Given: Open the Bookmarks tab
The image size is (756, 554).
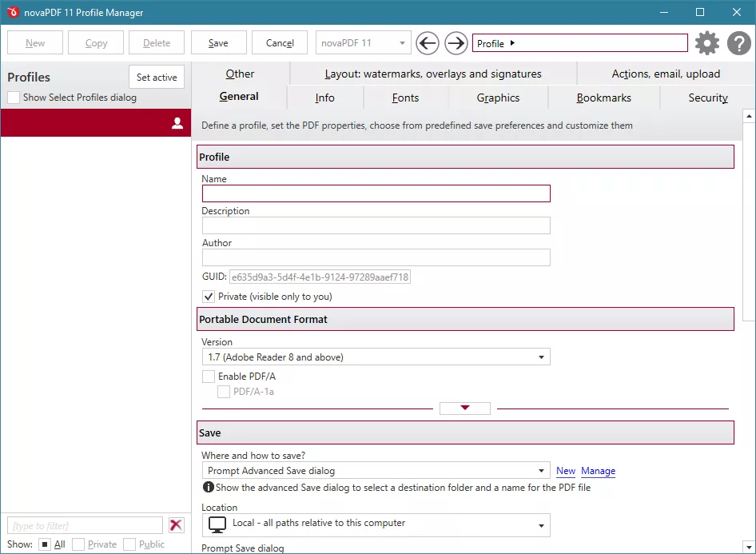Looking at the screenshot, I should (x=603, y=98).
